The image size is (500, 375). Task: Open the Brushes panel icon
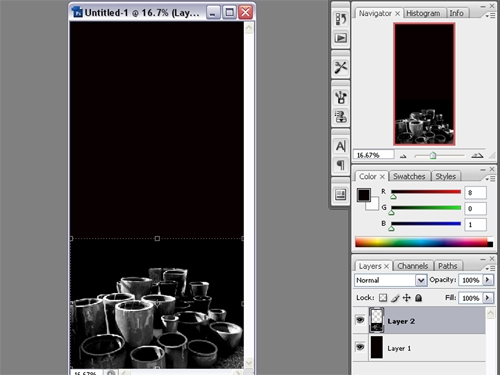click(340, 97)
